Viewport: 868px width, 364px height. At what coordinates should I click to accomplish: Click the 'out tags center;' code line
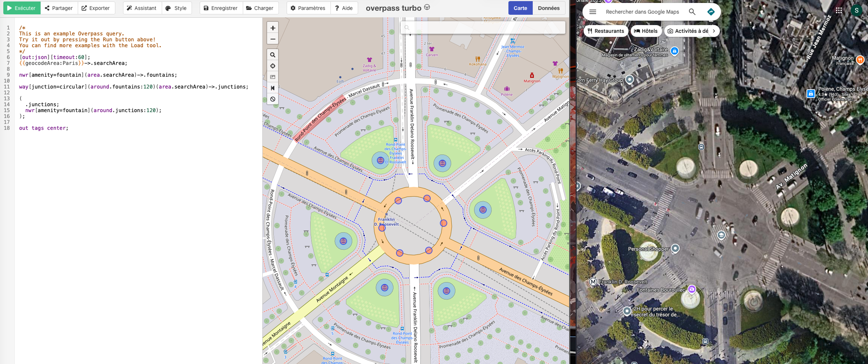point(43,128)
